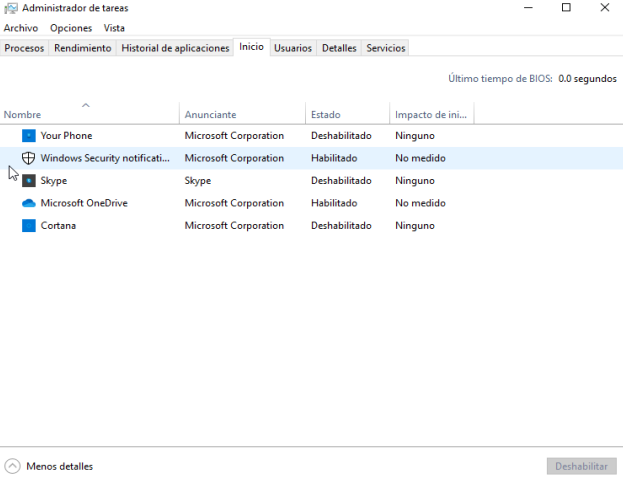Go to the Historial de aplicaciones tab
Image resolution: width=623 pixels, height=482 pixels.
175,48
